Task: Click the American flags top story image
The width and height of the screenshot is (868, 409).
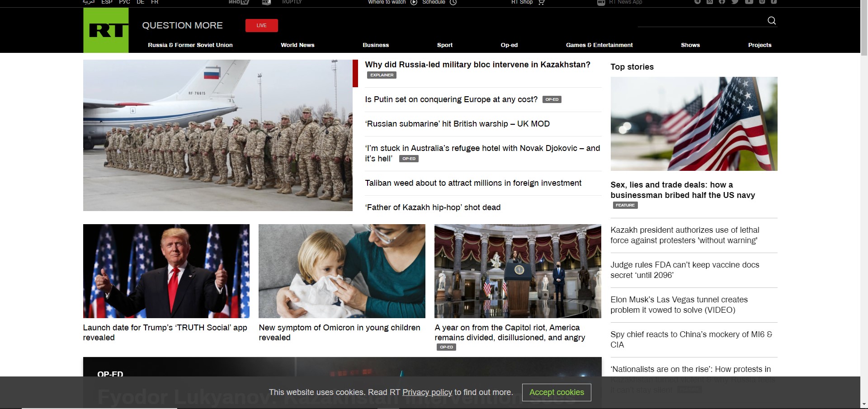Action: (694, 124)
